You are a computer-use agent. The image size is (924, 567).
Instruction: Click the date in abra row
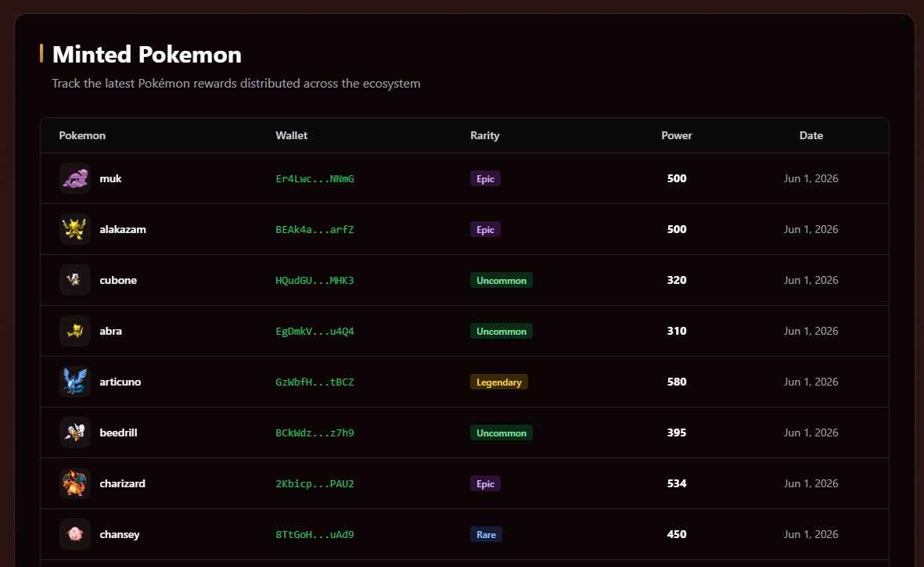click(811, 331)
